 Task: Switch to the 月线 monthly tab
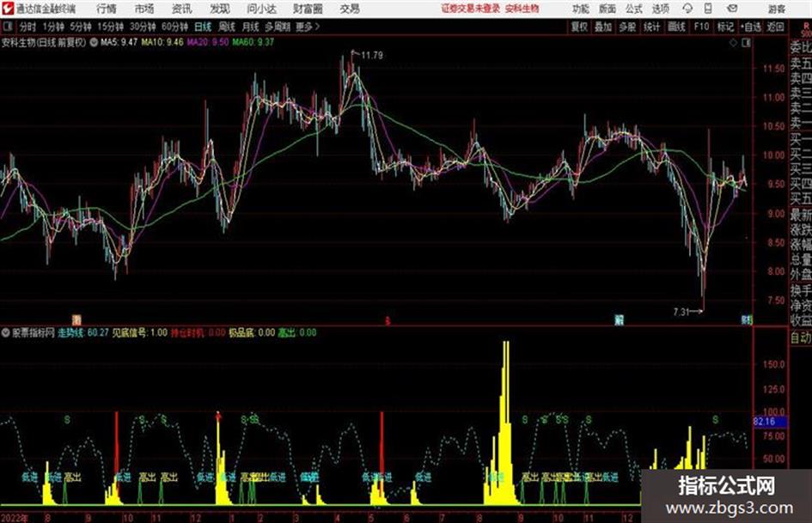[251, 27]
